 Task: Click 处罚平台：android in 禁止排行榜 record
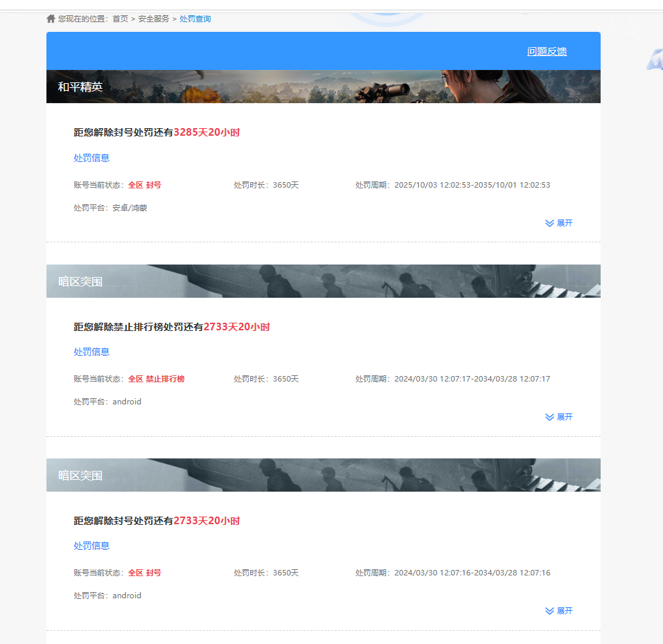click(107, 402)
